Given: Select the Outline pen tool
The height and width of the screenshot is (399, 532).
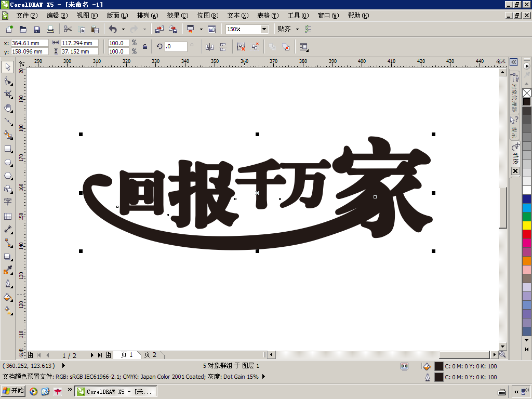Looking at the screenshot, I should [x=8, y=284].
